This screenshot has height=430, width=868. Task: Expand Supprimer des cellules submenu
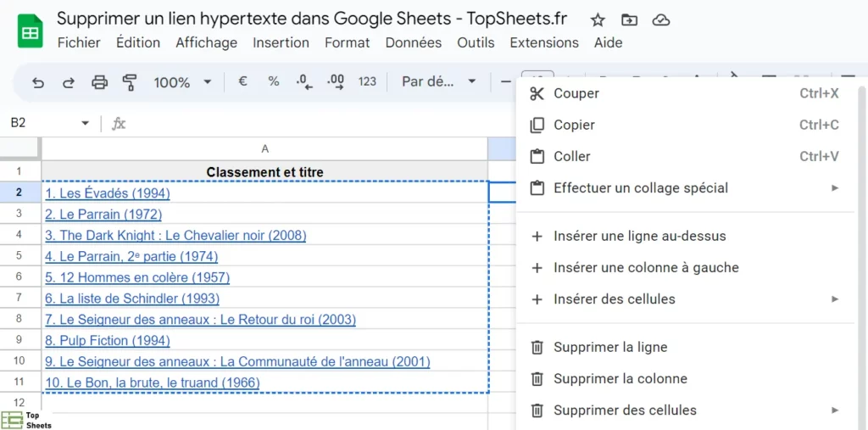tap(685, 410)
